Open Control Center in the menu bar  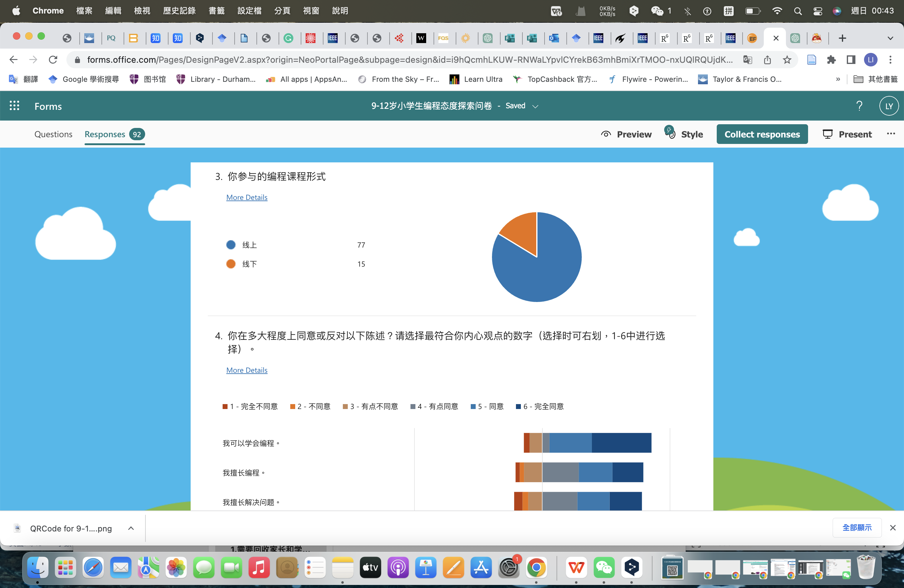click(x=817, y=11)
